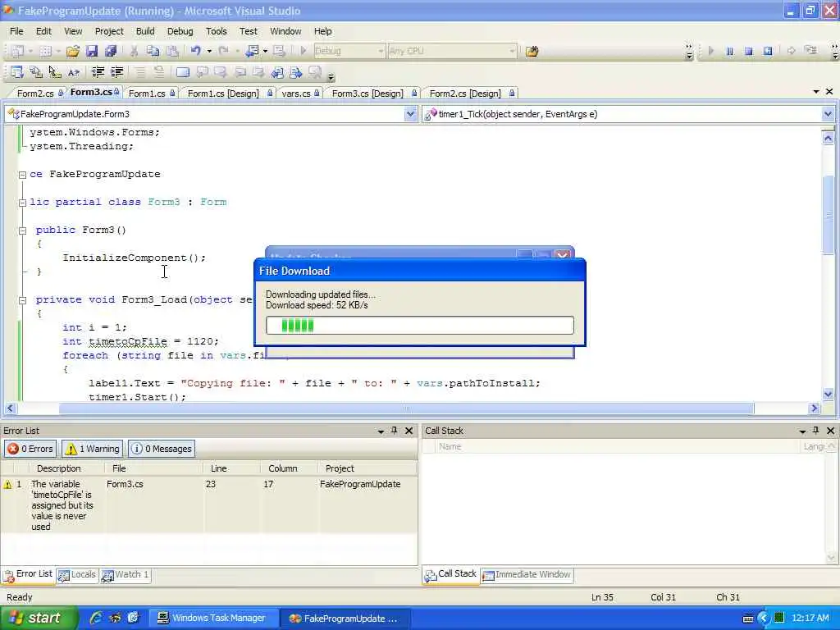Collapse the Form3_Load method block
840x630 pixels.
click(22, 300)
